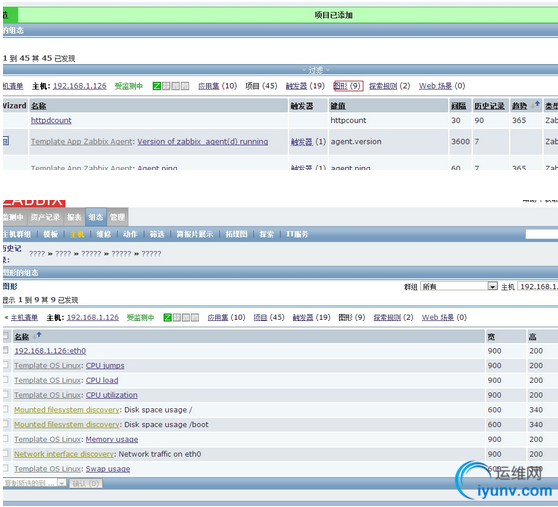Click the 确认 (0) button
This screenshot has height=507, width=558.
[85, 483]
